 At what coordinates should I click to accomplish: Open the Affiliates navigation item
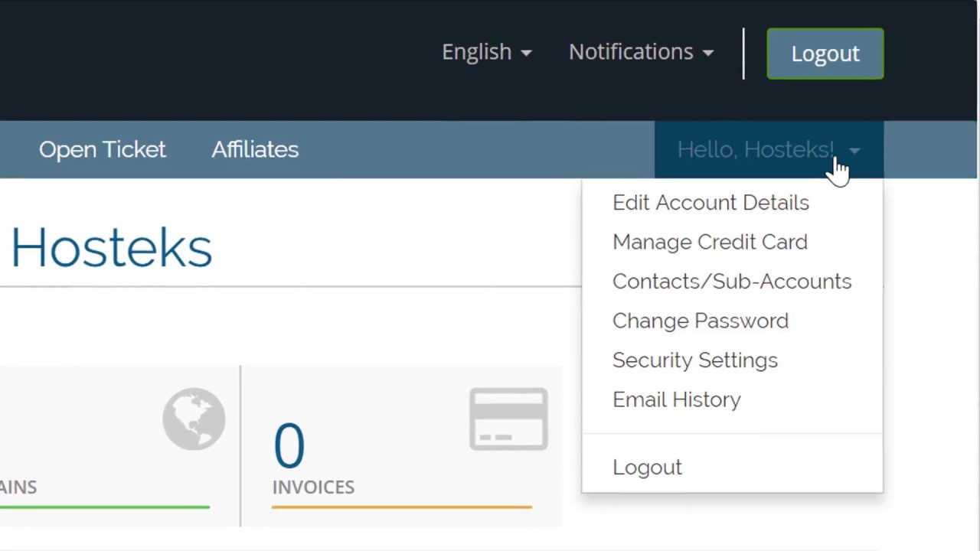pyautogui.click(x=255, y=150)
